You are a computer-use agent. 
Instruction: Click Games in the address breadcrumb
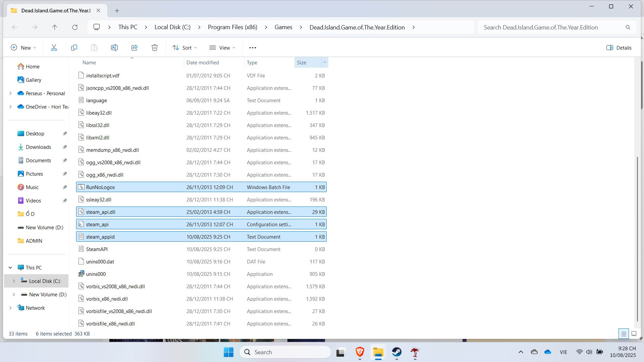pos(283,27)
